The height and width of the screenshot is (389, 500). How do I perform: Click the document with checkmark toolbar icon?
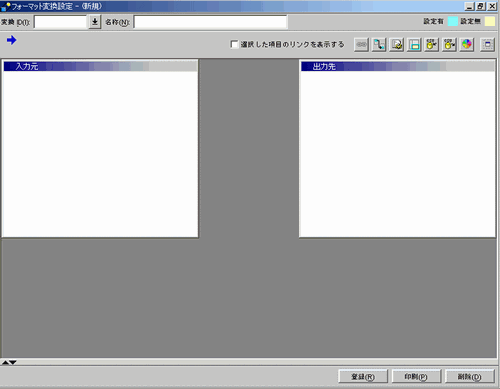click(397, 44)
